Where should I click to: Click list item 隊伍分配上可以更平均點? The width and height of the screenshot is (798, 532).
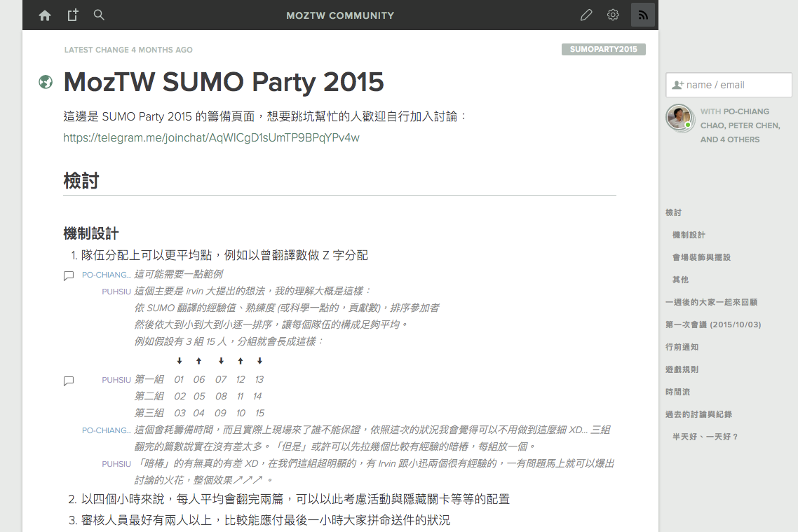click(x=224, y=255)
